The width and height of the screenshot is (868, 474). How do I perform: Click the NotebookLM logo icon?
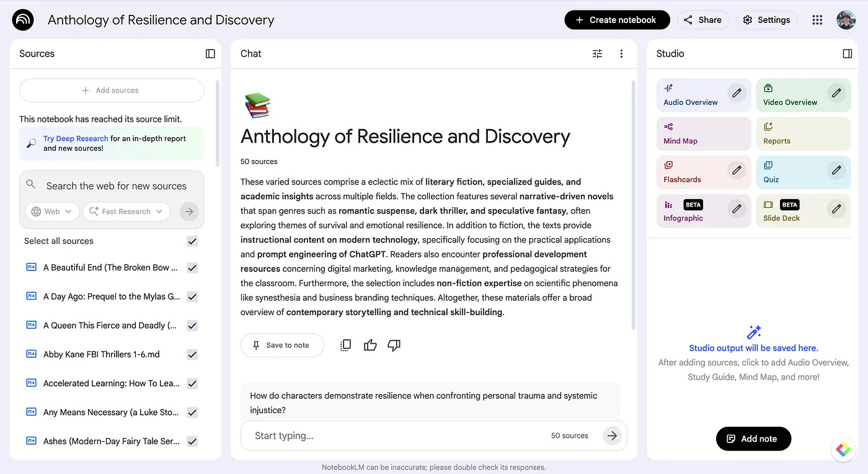tap(23, 20)
